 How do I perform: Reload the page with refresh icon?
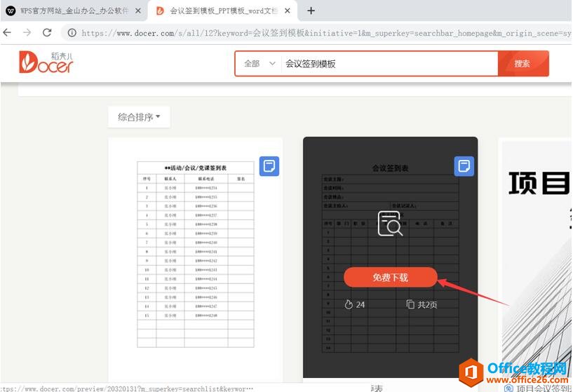pos(47,32)
